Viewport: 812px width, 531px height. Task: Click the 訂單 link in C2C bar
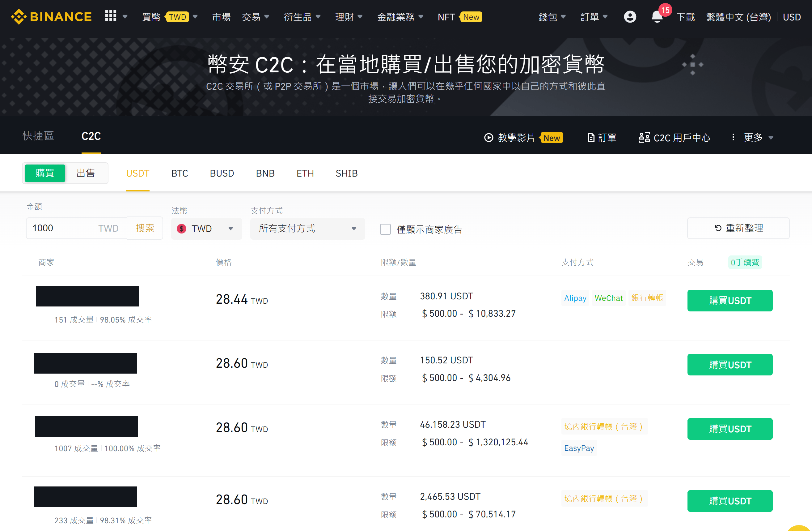[x=607, y=138]
